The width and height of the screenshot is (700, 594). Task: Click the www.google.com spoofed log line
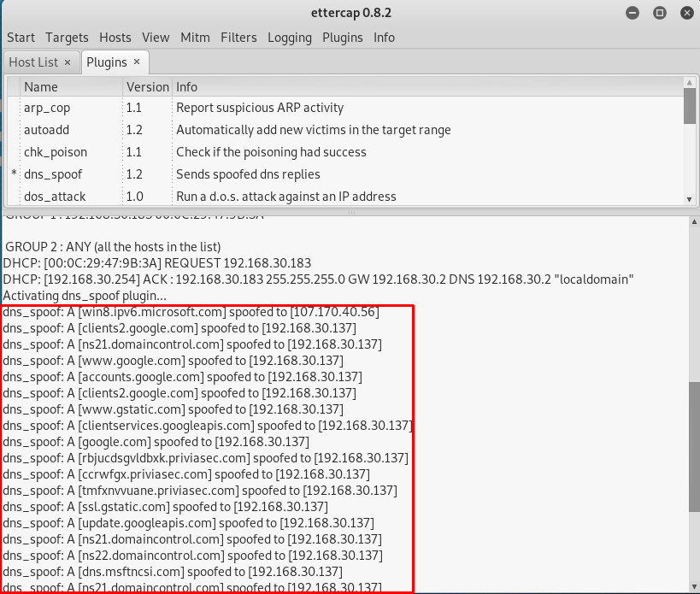174,361
